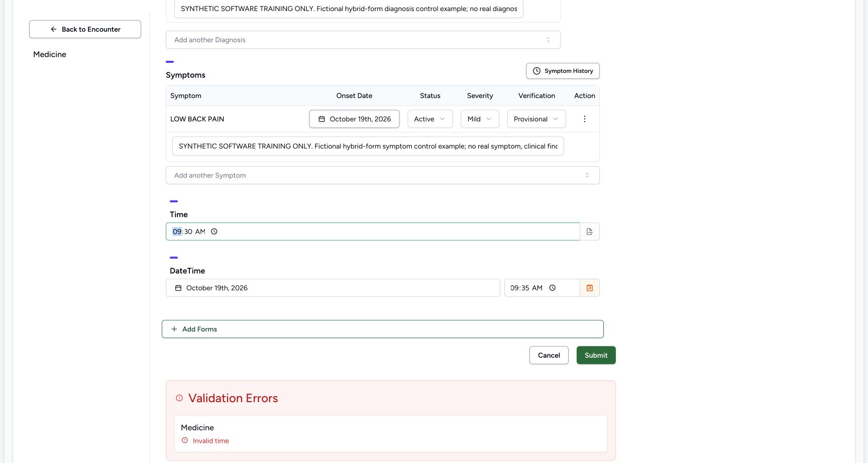Click the plus icon in Add Forms
The image size is (868, 463).
(174, 329)
